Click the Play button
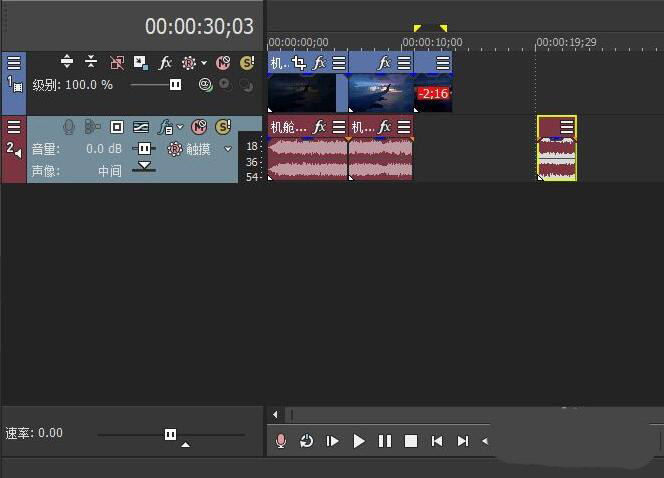This screenshot has width=664, height=478. [359, 441]
